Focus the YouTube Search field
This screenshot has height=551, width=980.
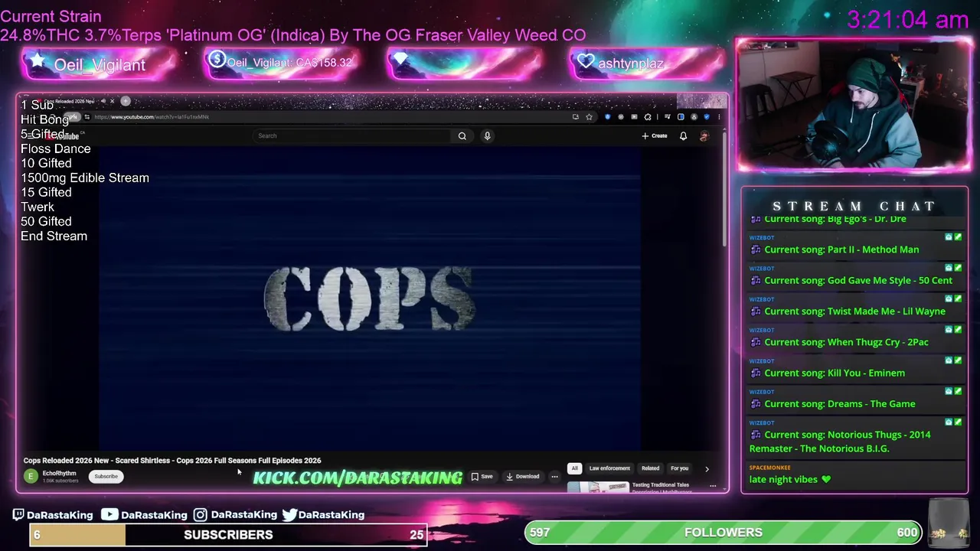click(x=352, y=135)
